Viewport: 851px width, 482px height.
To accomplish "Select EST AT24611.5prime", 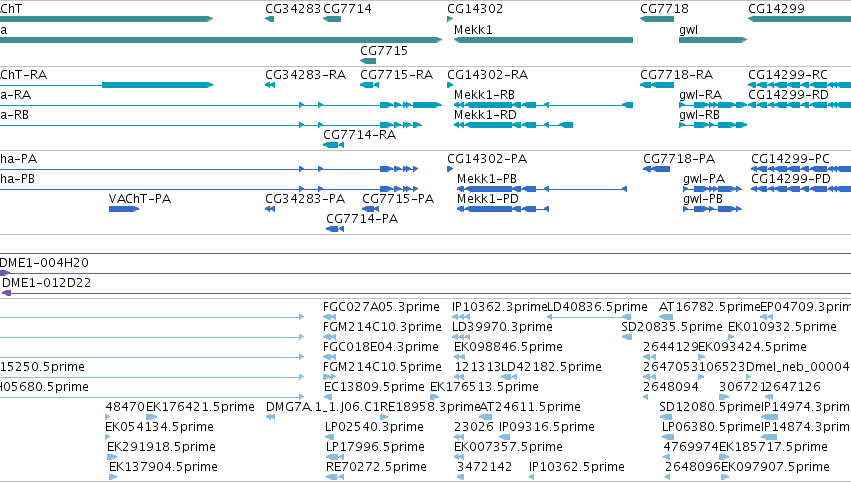I will [530, 407].
